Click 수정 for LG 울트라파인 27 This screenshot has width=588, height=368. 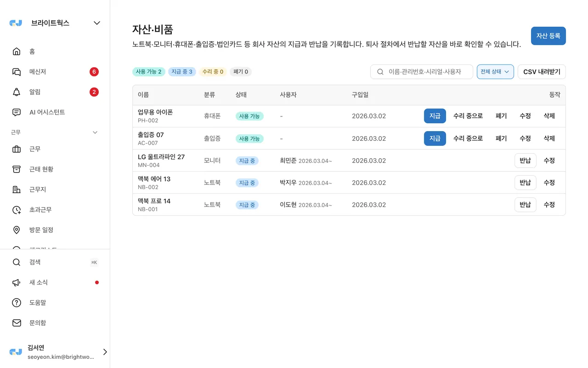tap(549, 161)
